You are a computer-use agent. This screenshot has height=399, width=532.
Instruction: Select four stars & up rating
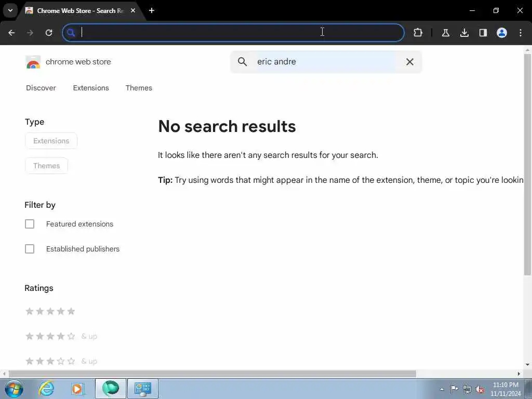point(61,336)
